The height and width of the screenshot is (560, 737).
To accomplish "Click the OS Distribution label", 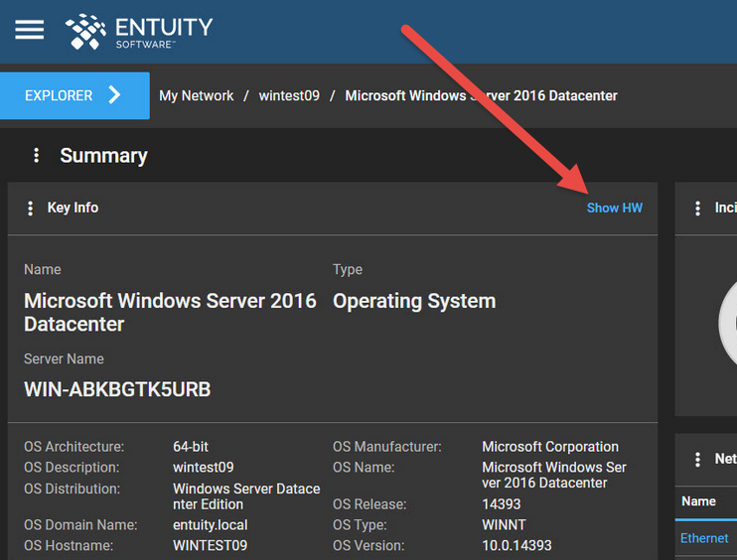I will 72,489.
